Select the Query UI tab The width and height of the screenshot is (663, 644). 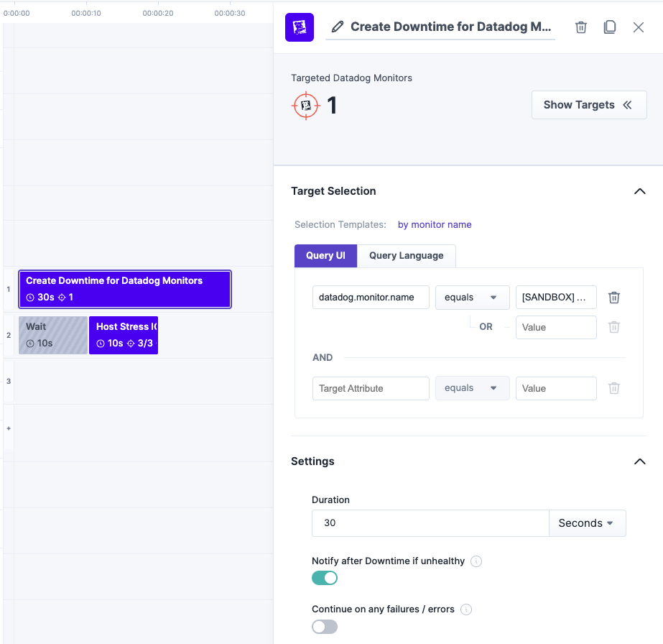(325, 256)
